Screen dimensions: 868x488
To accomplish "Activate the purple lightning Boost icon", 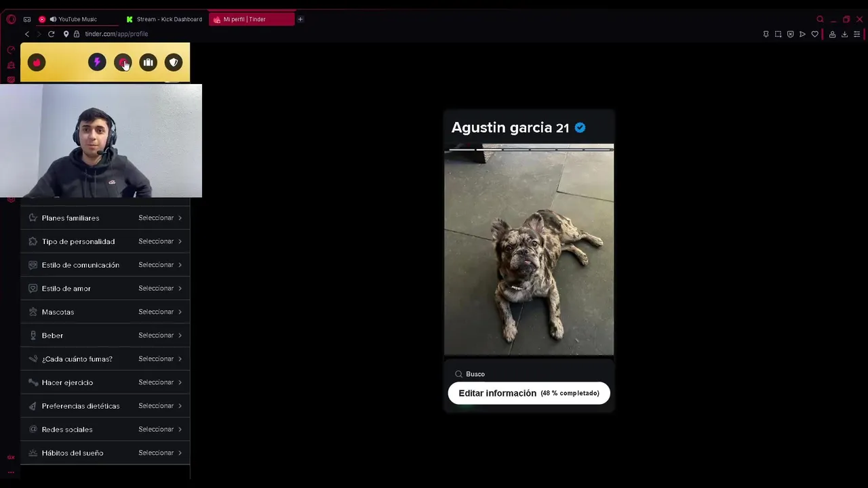I will coord(97,62).
